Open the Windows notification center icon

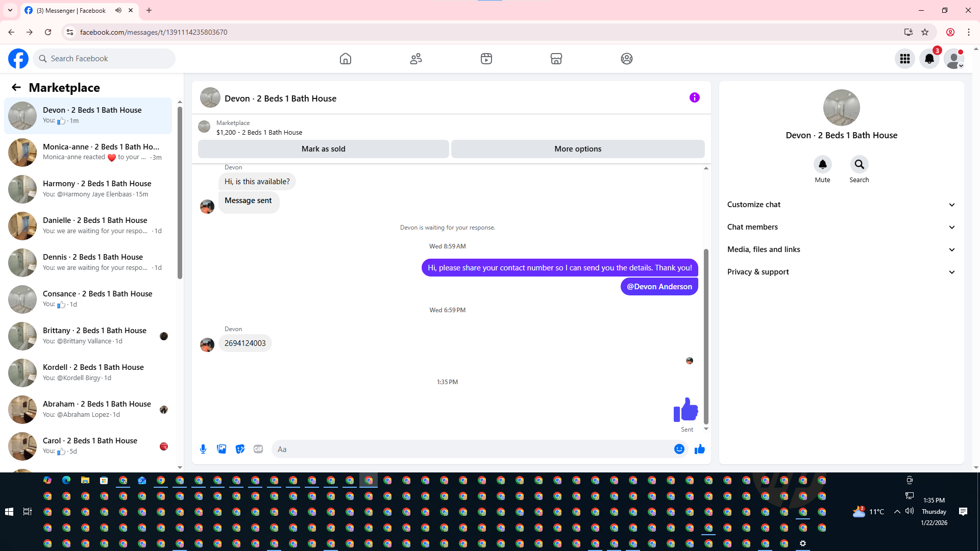click(963, 512)
